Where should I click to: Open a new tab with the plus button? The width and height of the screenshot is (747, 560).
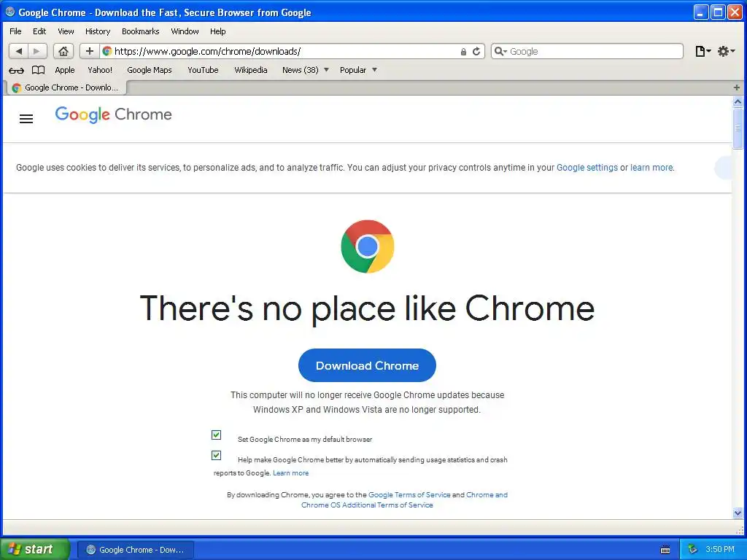(x=737, y=87)
